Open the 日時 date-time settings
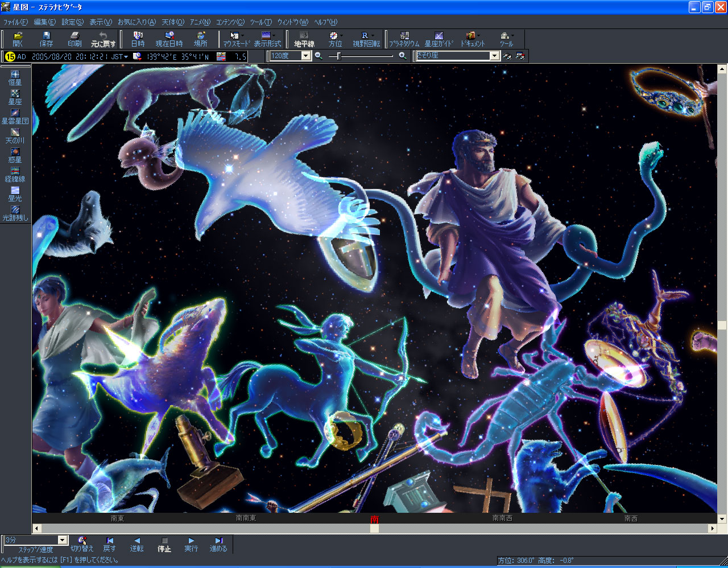 [138, 39]
